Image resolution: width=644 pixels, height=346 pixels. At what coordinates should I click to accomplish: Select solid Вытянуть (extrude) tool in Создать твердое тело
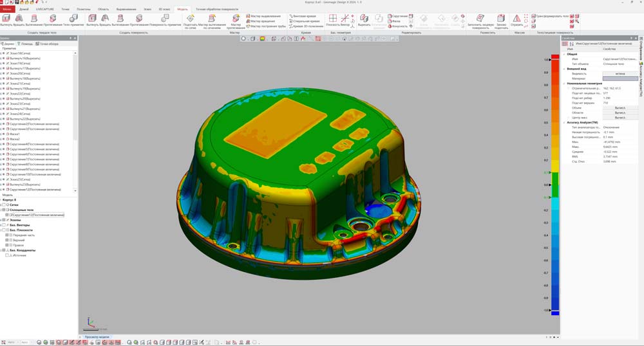tap(6, 20)
